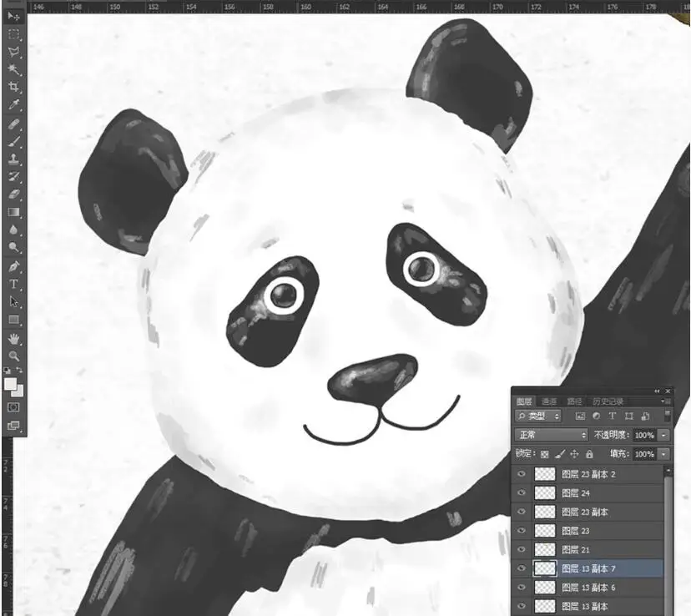
Task: Click thumbnail of layer 图层 21
Action: (545, 549)
